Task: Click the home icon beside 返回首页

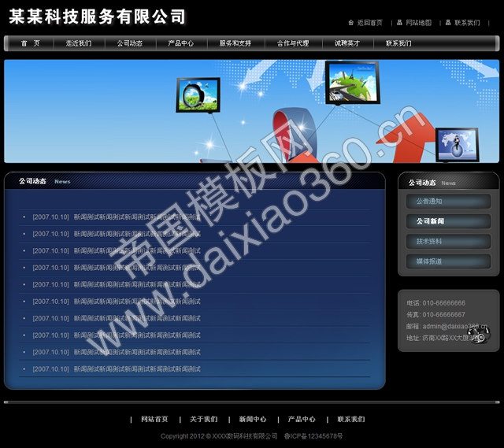Action: click(350, 23)
